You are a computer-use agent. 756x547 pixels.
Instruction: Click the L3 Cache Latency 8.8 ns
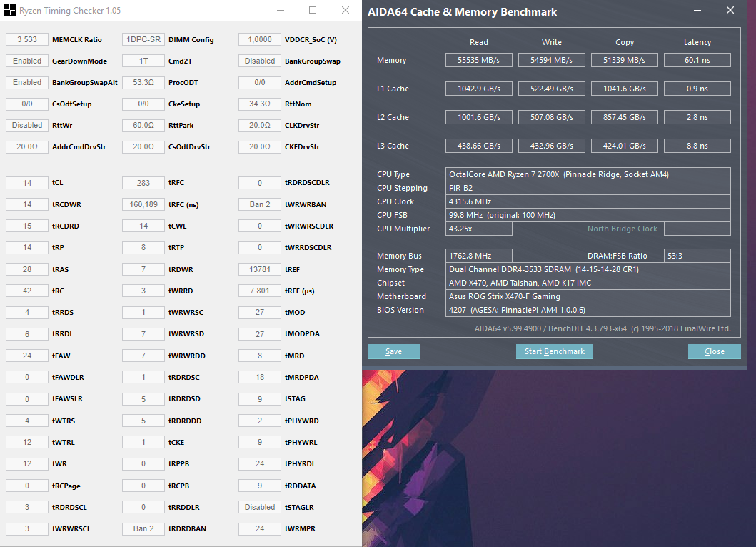coord(697,146)
